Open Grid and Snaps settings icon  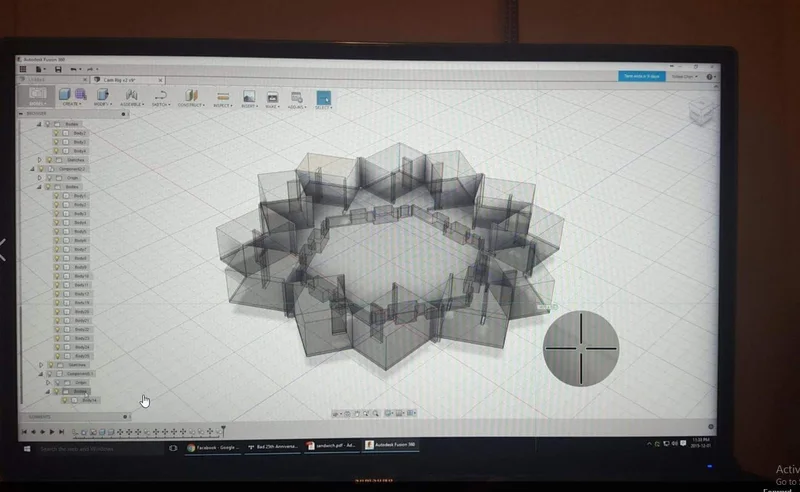[x=400, y=413]
